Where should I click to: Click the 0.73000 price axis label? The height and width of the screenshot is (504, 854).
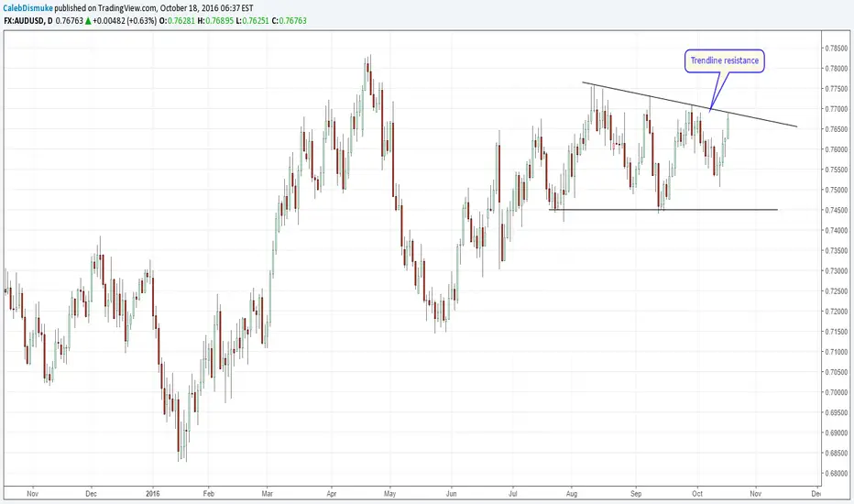pyautogui.click(x=836, y=271)
